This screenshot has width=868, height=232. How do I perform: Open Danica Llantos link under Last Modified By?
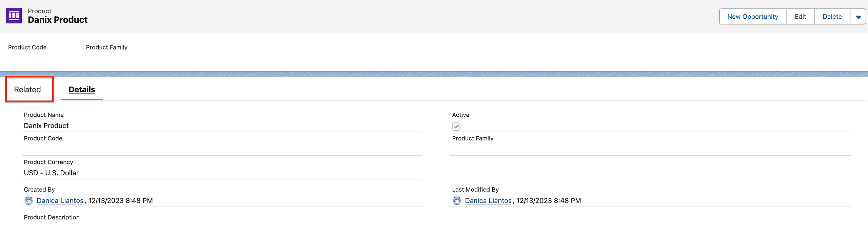488,201
